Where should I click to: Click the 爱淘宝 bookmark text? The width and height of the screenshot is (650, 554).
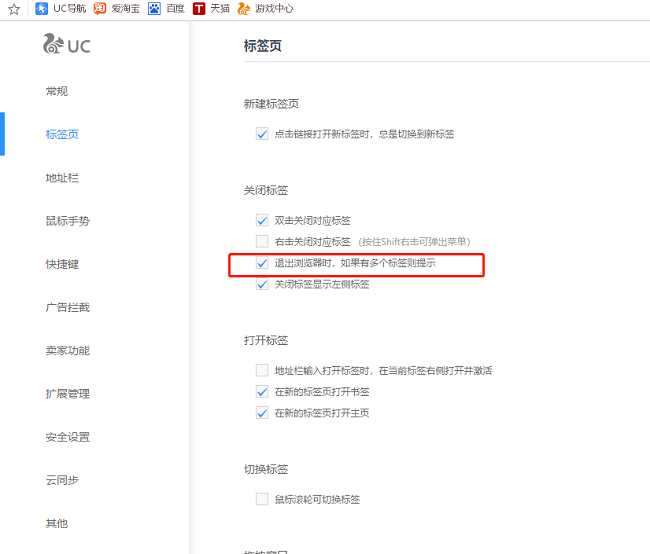(126, 8)
